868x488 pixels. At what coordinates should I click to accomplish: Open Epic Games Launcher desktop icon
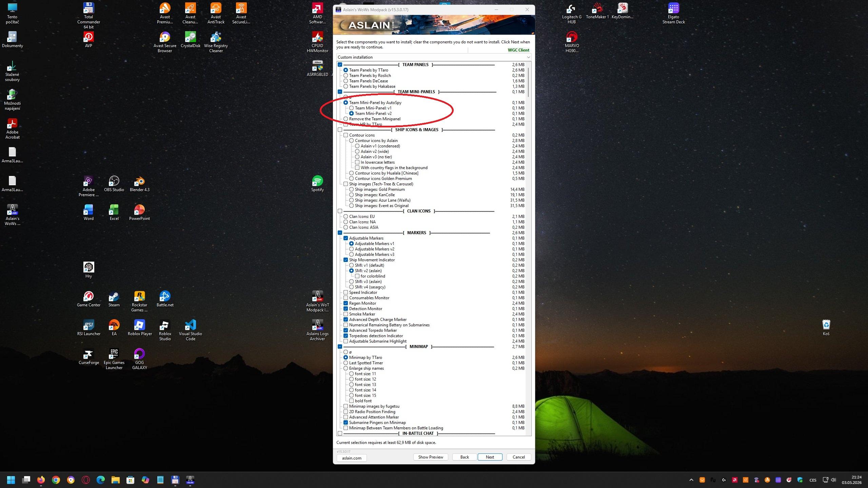[114, 359]
